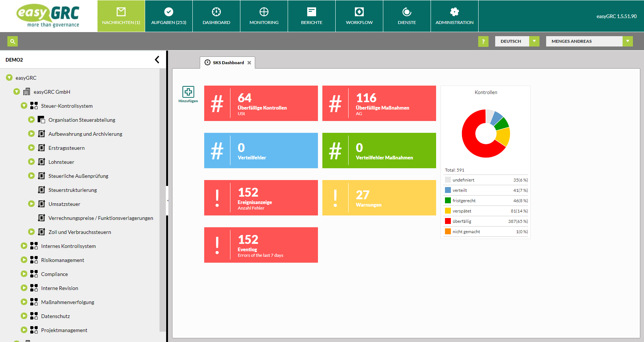This screenshot has height=342, width=644.
Task: Expand the Lohnsteuer tree node
Action: click(31, 162)
